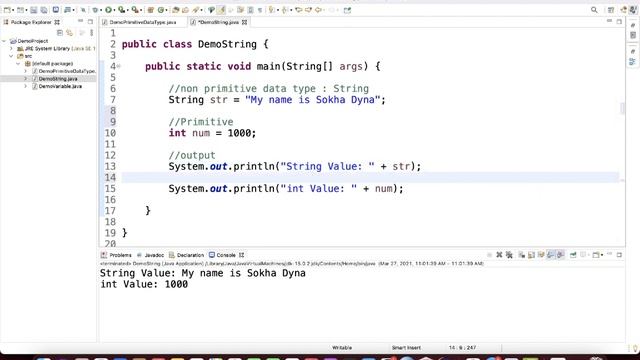Collapse the src folder node
Screen dimensions: 640x360
point(11,56)
